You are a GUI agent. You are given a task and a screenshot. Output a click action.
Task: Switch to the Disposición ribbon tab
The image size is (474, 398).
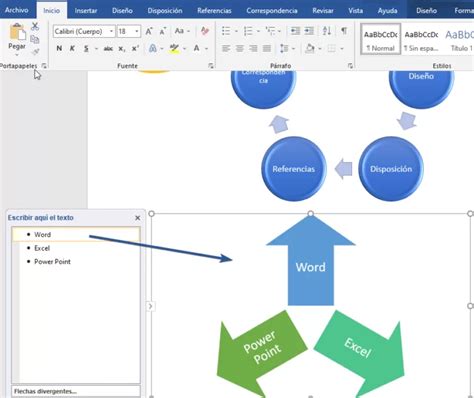tap(165, 11)
